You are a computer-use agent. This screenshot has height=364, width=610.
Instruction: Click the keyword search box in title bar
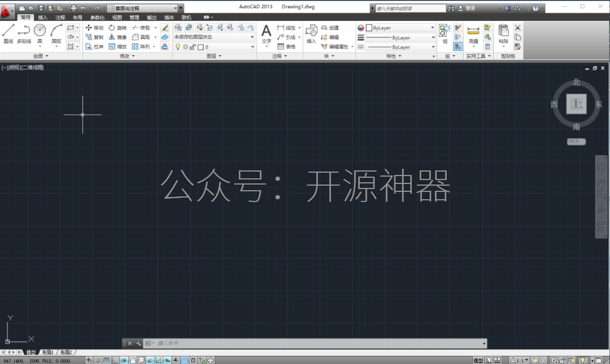coord(411,8)
